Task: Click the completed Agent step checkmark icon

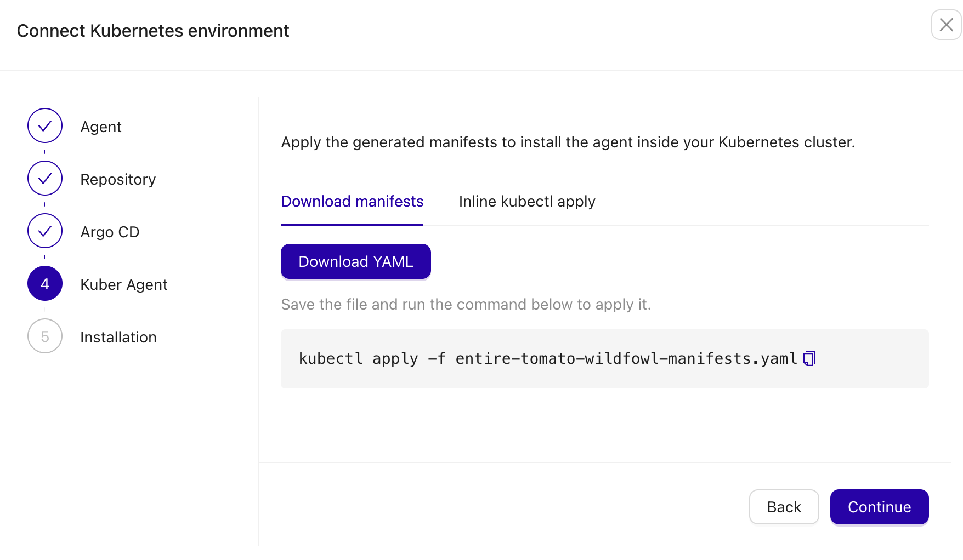Action: pyautogui.click(x=44, y=125)
